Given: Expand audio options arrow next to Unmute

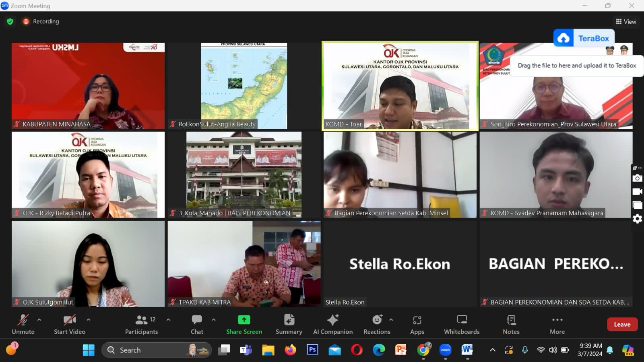Looking at the screenshot, I should pyautogui.click(x=39, y=320).
